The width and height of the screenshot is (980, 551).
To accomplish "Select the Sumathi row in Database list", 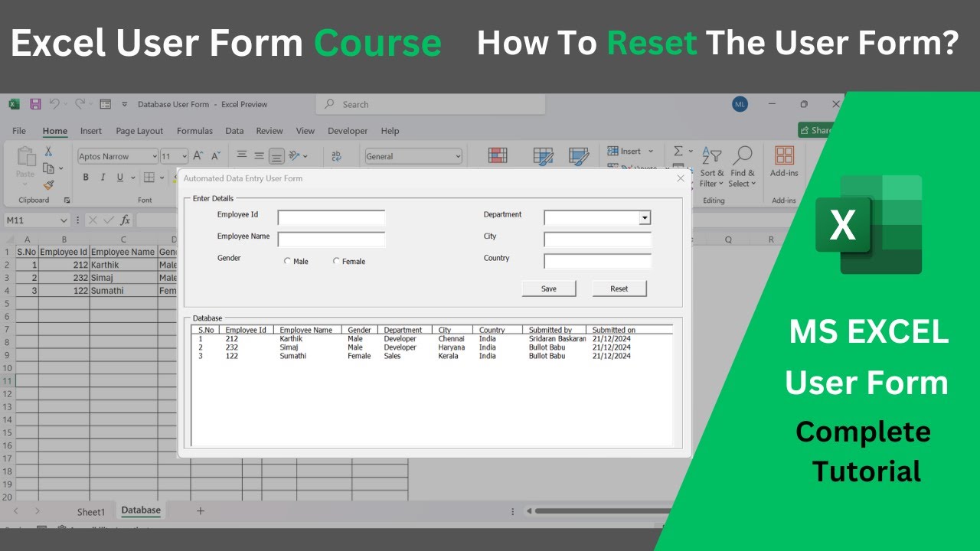I will point(432,356).
